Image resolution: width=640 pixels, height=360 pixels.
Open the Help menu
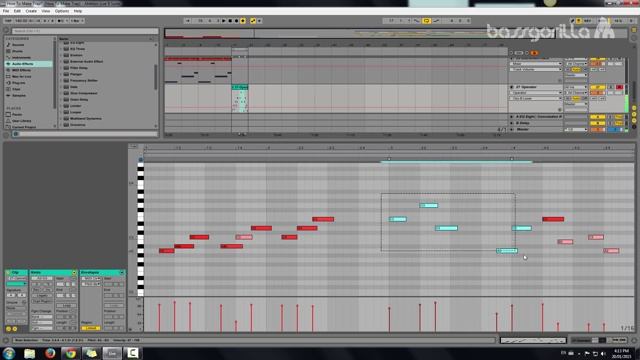pos(78,11)
